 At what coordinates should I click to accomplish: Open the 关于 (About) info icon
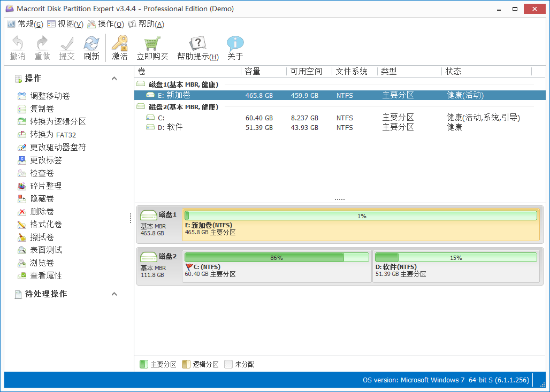tap(235, 43)
